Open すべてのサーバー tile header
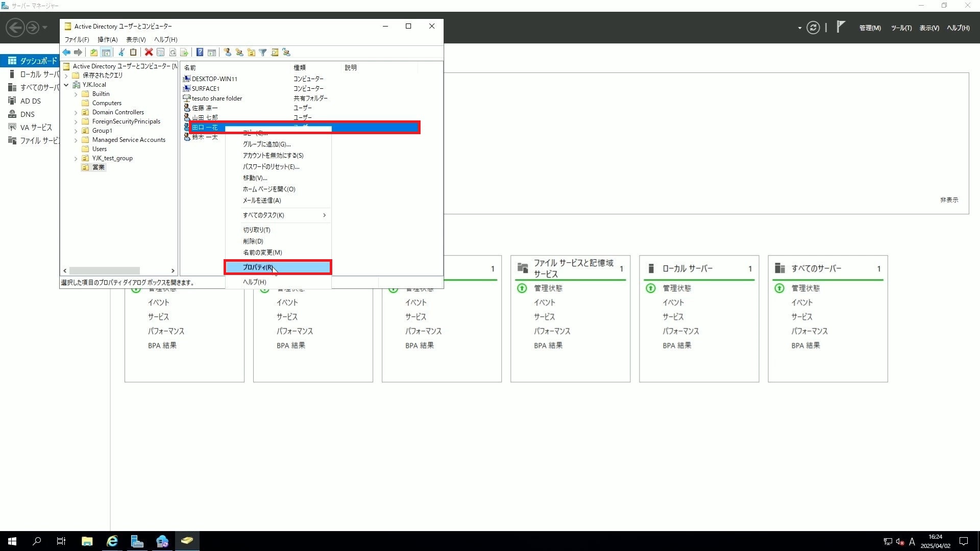This screenshot has width=980, height=551. coord(816,268)
